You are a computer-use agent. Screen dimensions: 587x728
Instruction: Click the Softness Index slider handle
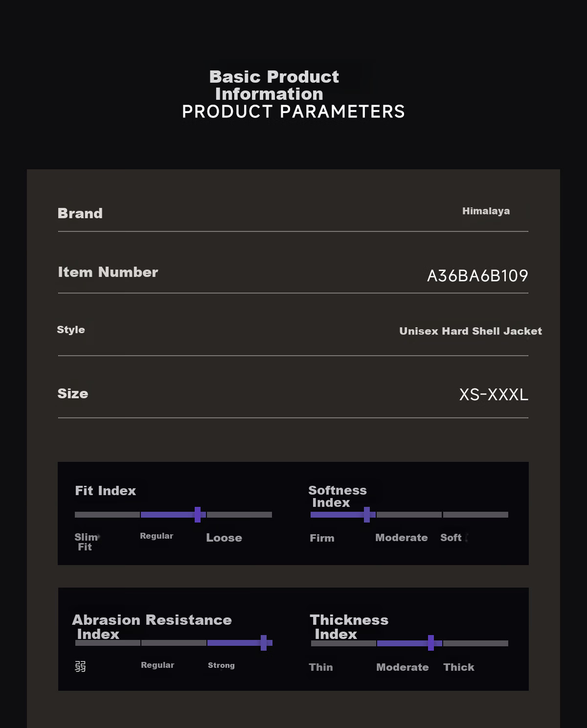tap(367, 515)
